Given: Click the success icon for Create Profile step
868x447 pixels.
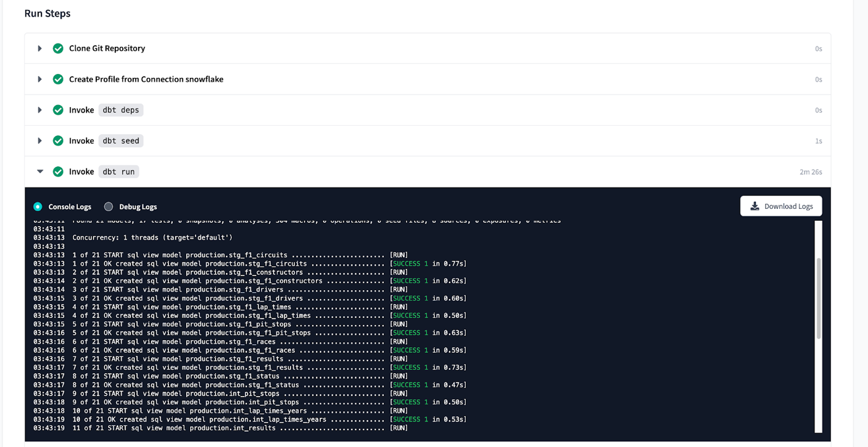Looking at the screenshot, I should (x=58, y=79).
